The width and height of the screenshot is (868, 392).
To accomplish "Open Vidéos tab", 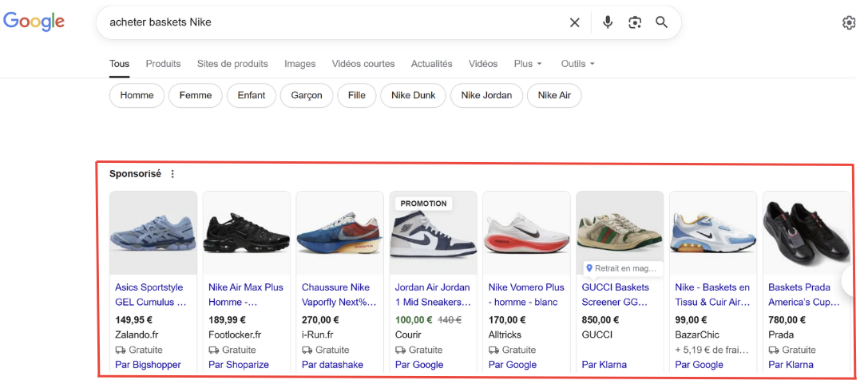I will [x=483, y=64].
